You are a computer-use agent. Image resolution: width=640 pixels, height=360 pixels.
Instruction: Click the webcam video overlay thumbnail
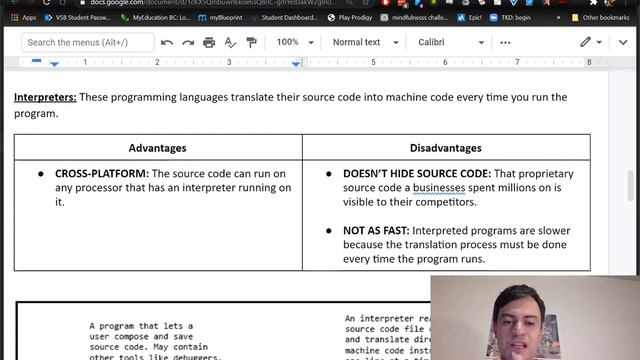coord(535,318)
